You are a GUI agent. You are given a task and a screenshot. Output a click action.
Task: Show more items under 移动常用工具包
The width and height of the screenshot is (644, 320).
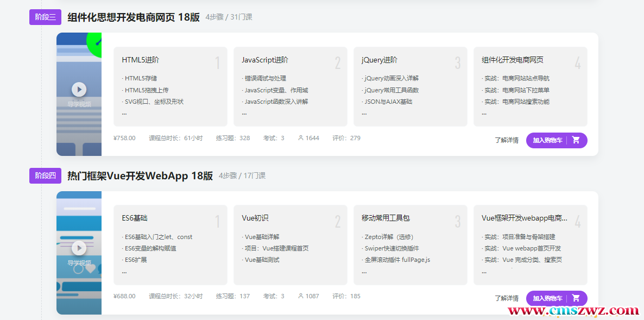pyautogui.click(x=364, y=271)
